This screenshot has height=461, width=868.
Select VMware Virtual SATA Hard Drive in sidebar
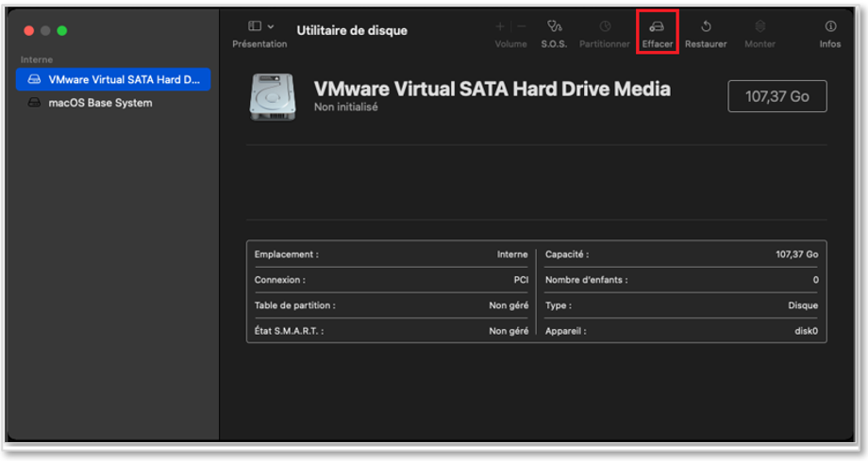coord(113,79)
